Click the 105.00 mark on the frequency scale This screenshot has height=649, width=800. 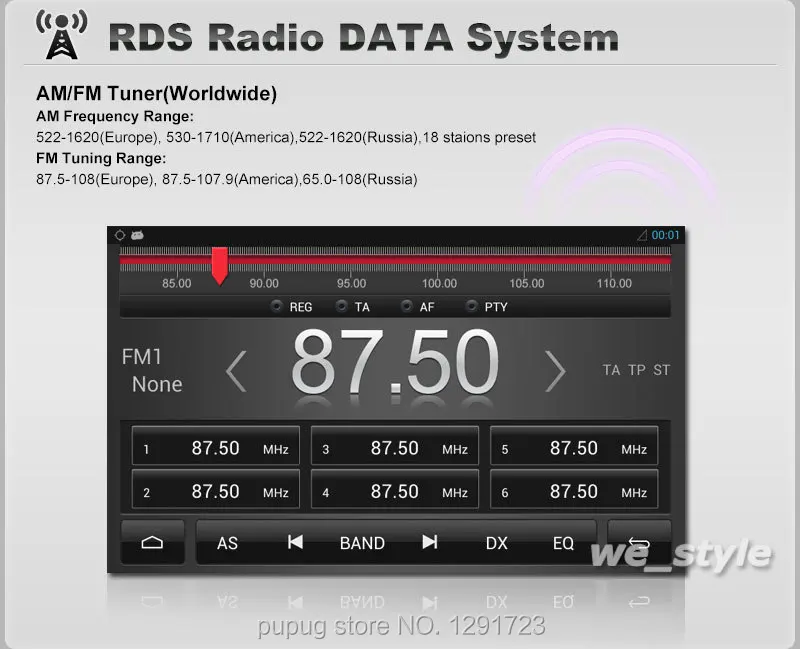pyautogui.click(x=527, y=283)
